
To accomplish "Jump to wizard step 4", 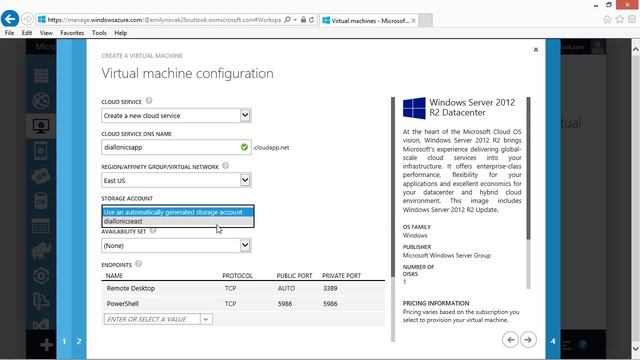I will [553, 341].
